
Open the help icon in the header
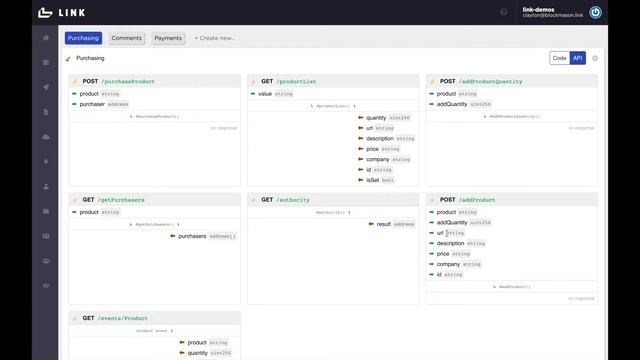point(504,12)
